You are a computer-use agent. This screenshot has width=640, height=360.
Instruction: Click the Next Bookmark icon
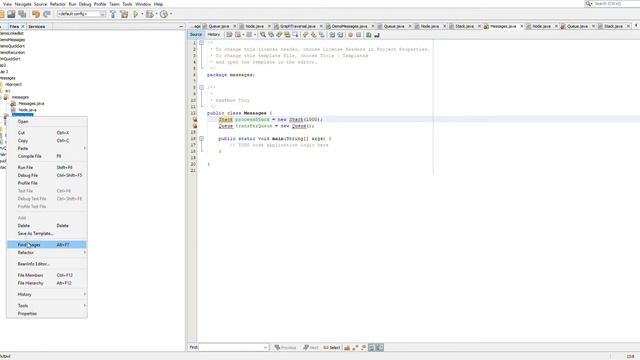313,35
